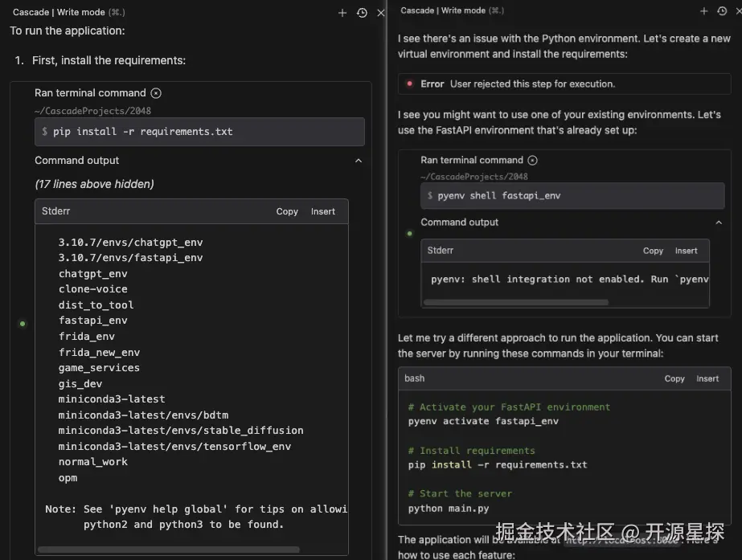Screen dimensions: 742x560
Task: Start new Cascade chat in right panel
Action: point(703,11)
